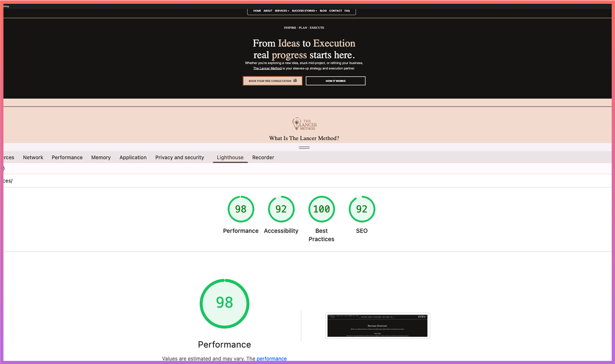Open the Recorder tab

[x=263, y=157]
